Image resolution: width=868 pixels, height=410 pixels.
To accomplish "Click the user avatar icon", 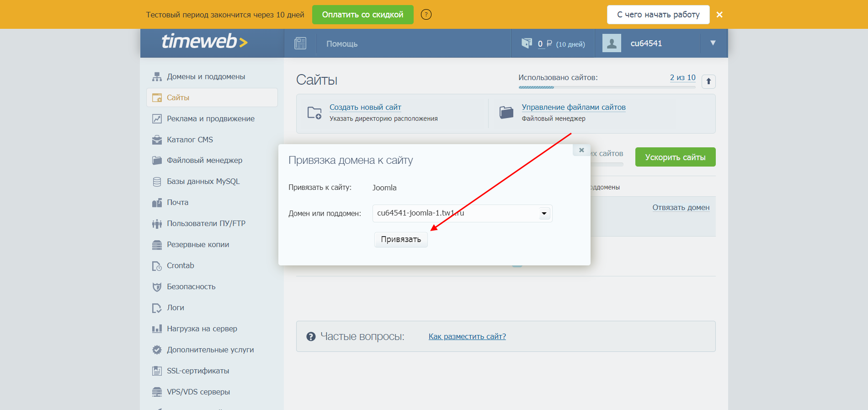I will (x=612, y=43).
